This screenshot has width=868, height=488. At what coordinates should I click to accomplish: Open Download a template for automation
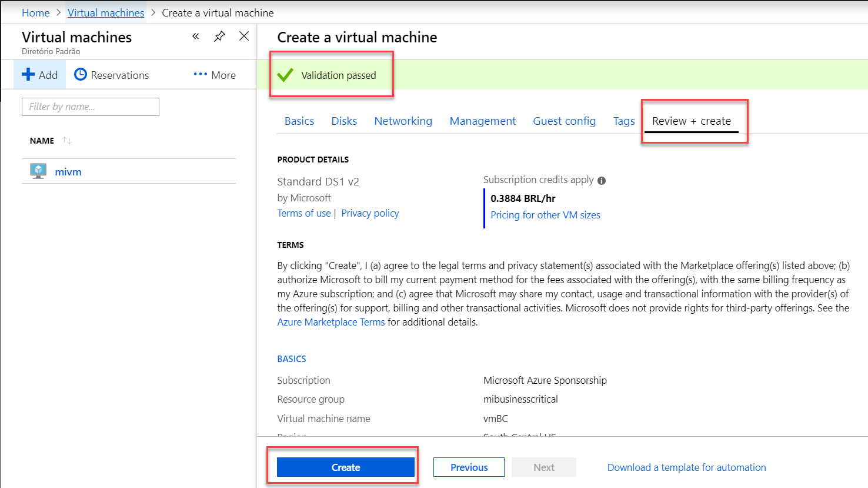pyautogui.click(x=686, y=467)
